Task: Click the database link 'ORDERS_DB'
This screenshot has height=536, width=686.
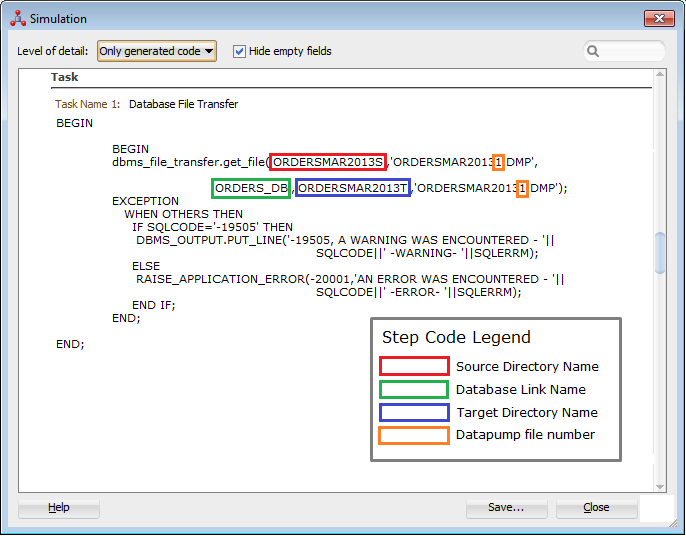Action: [251, 188]
